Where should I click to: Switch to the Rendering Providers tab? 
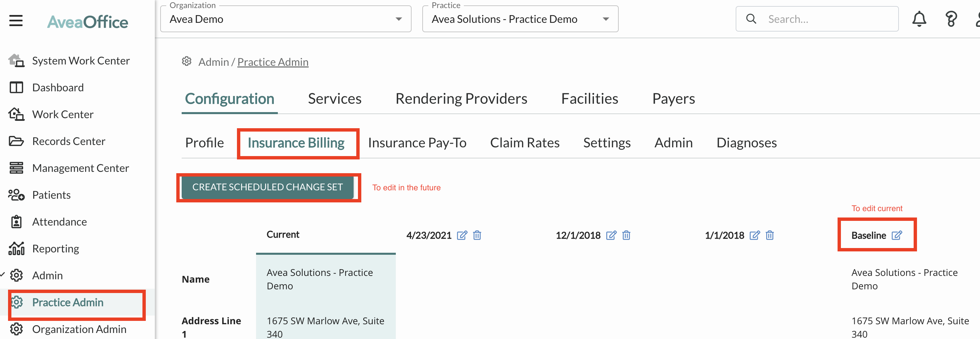click(x=461, y=99)
